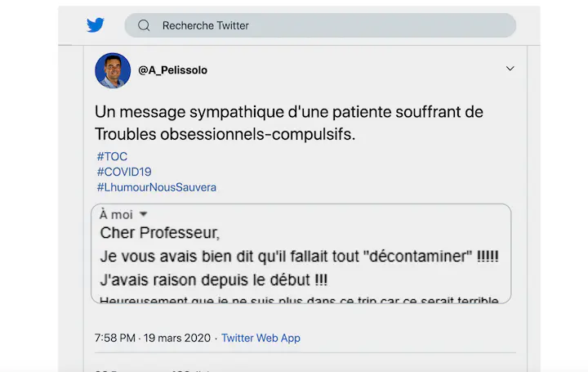Click the "Troubles obsessionnels-compulsifs" text line
Viewport: 588px width, 372px height.
pos(225,134)
